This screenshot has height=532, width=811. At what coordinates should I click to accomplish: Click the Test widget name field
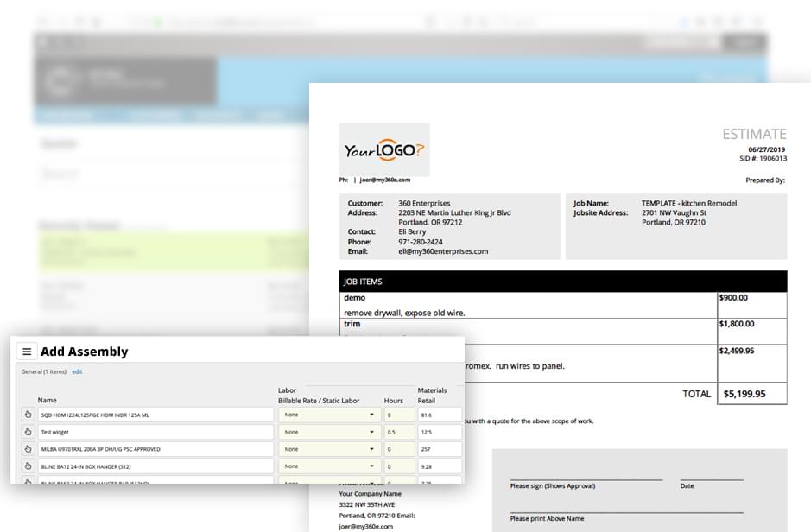[155, 432]
